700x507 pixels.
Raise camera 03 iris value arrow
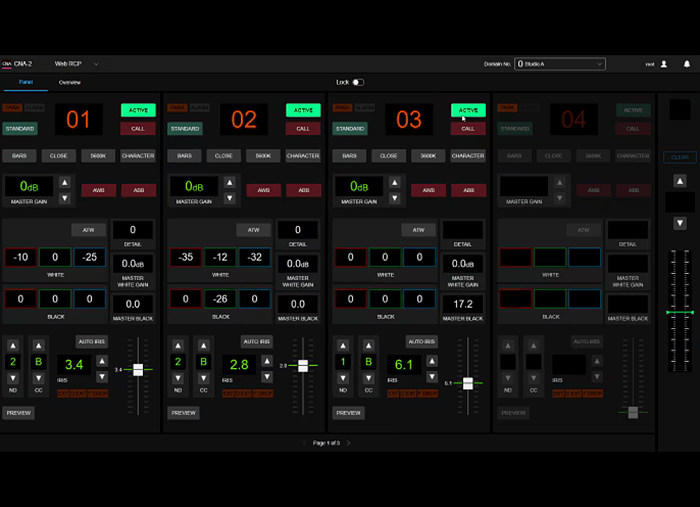432,361
